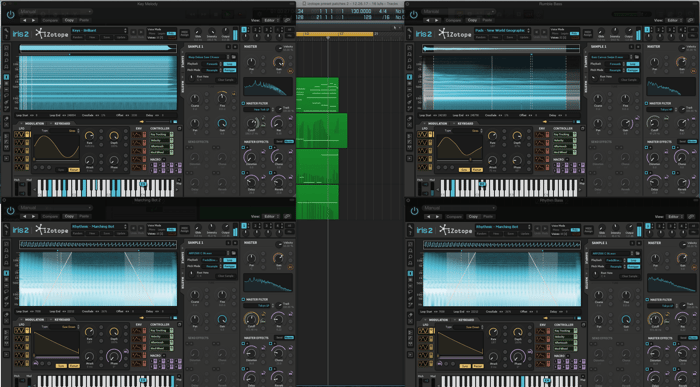Click master Gain knob in Rumble Bass

point(681,62)
